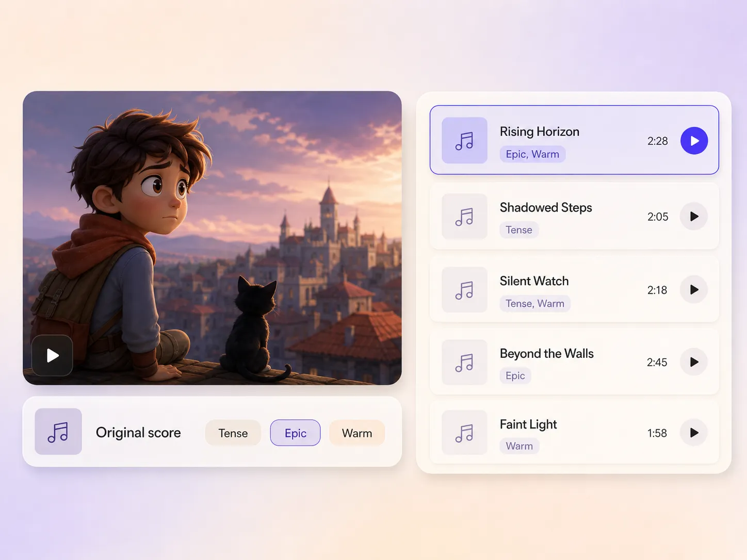Click the "Tense, Warm" tag under Silent Watch
747x560 pixels.
(535, 304)
